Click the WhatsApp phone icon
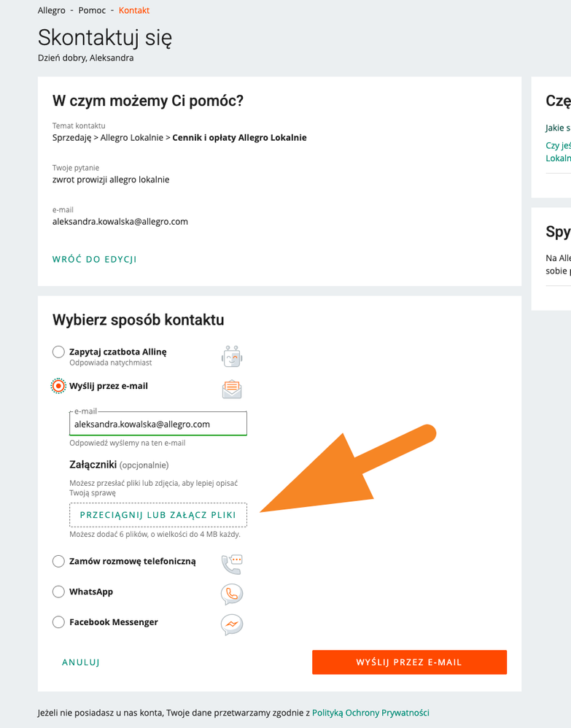The height and width of the screenshot is (728, 571). click(232, 595)
